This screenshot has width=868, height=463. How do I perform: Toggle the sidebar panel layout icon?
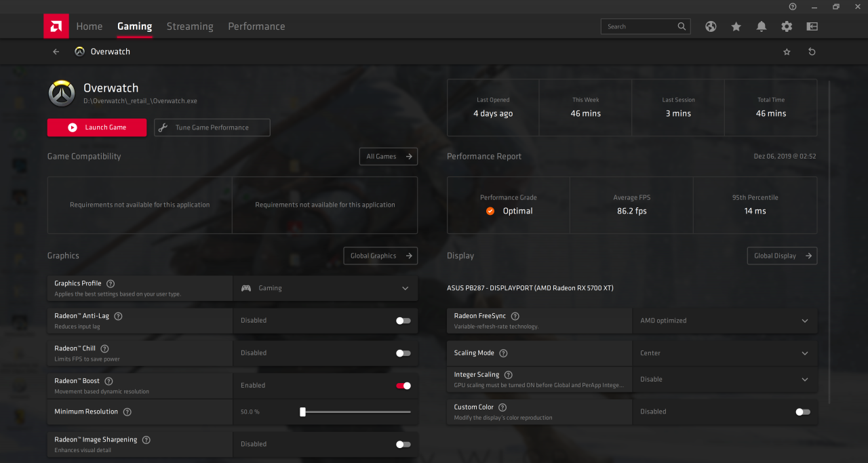point(812,26)
